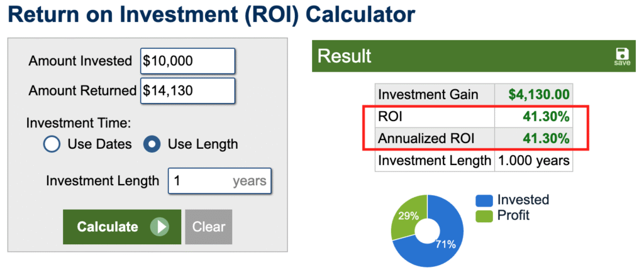Focus the Amount Returned field
Viewport: 644px width, 275px height.
(x=187, y=90)
